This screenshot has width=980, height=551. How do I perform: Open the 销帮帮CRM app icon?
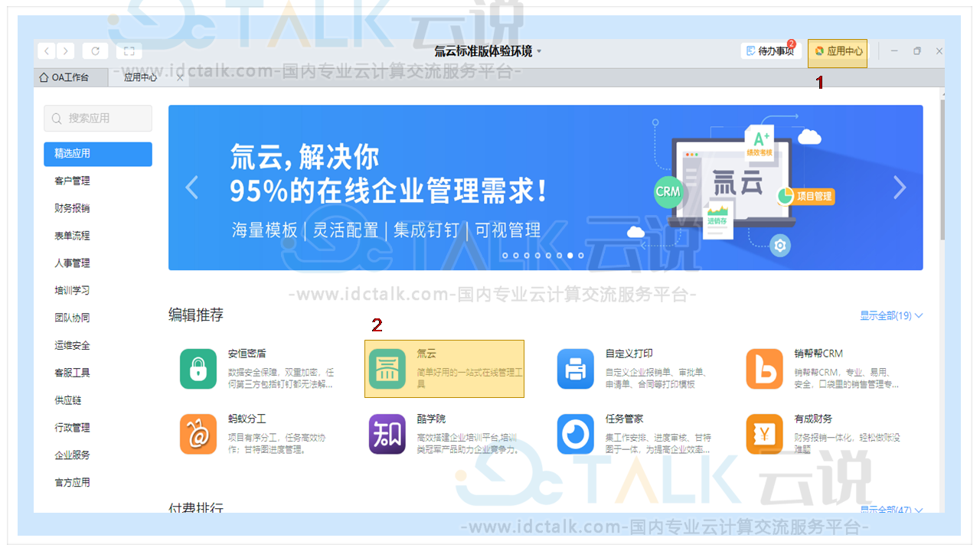click(x=765, y=369)
